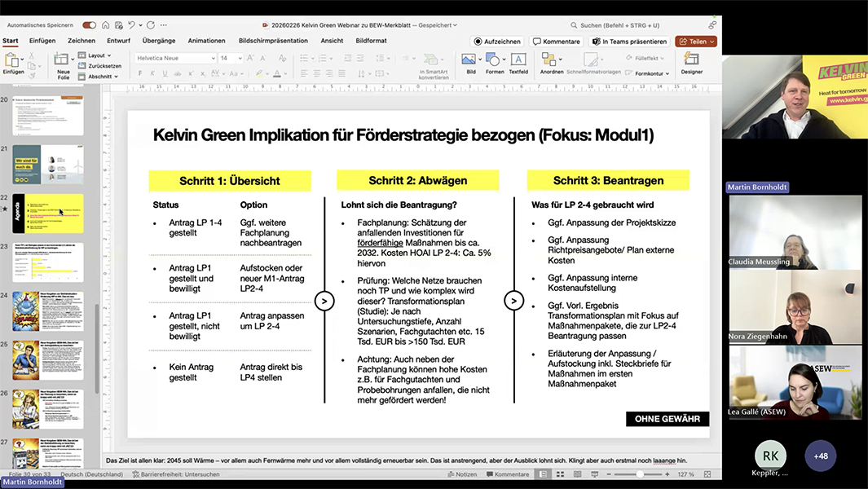The width and height of the screenshot is (868, 489).
Task: Click the zoom slider handle
Action: point(640,474)
